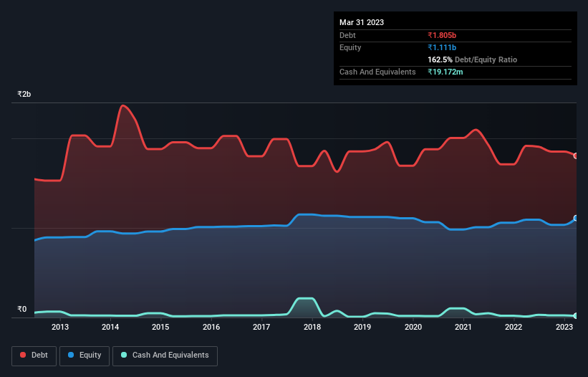Click the 162.5% Debt/Equity Ratio text
This screenshot has height=377, width=588.
tap(472, 59)
